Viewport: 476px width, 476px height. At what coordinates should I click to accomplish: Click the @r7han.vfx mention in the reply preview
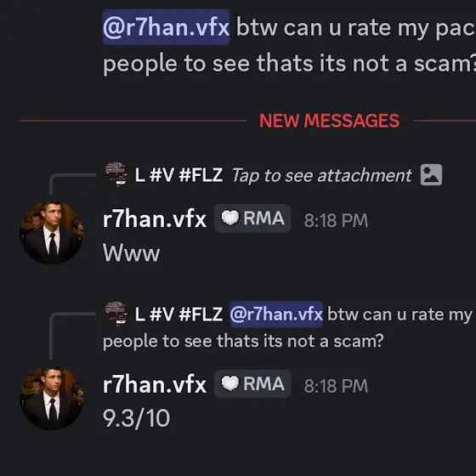(276, 314)
